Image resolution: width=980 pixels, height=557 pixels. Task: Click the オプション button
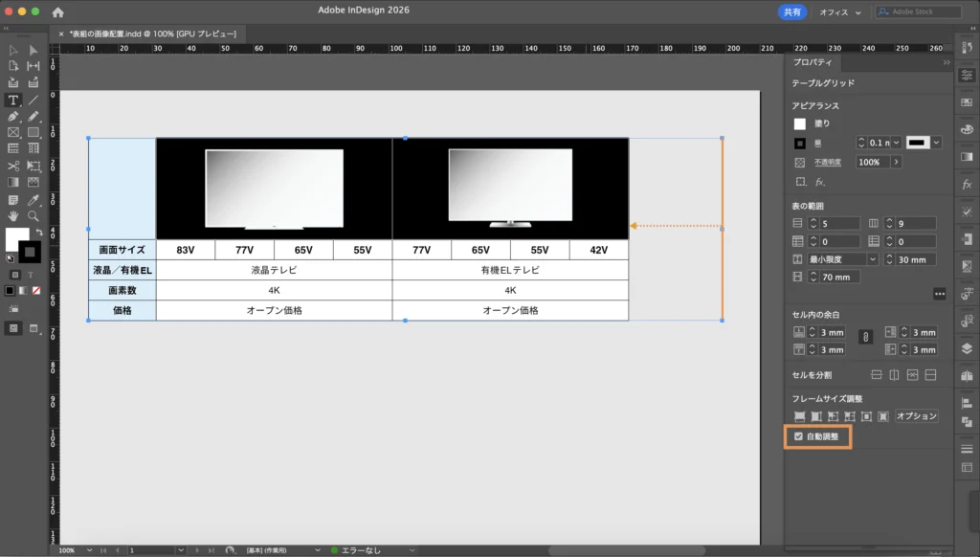(x=916, y=416)
